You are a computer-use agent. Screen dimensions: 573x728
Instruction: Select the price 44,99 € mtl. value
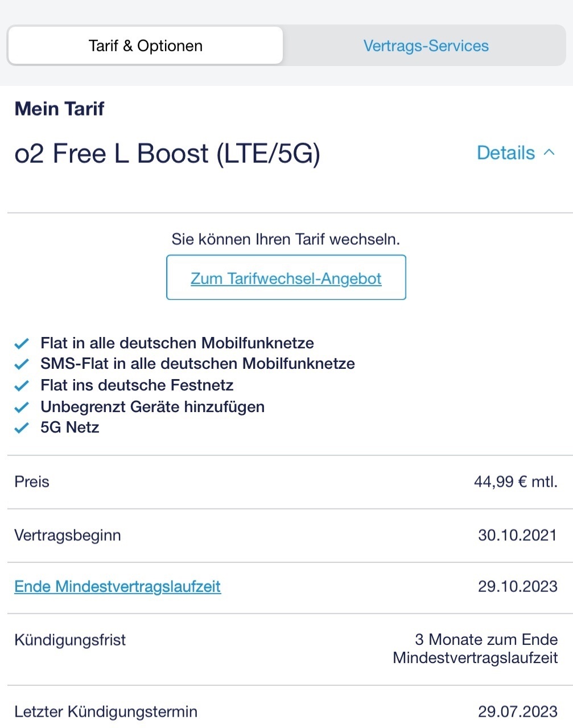point(516,482)
